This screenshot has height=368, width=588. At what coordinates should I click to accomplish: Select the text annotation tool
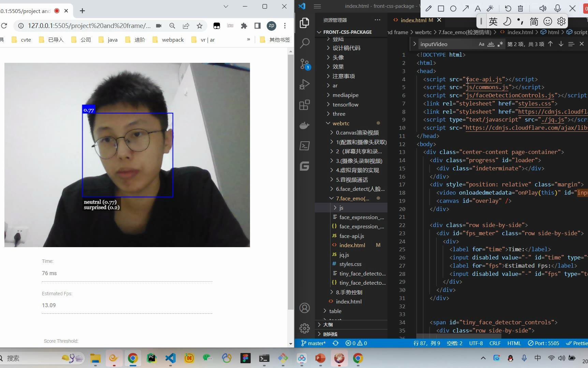[478, 9]
